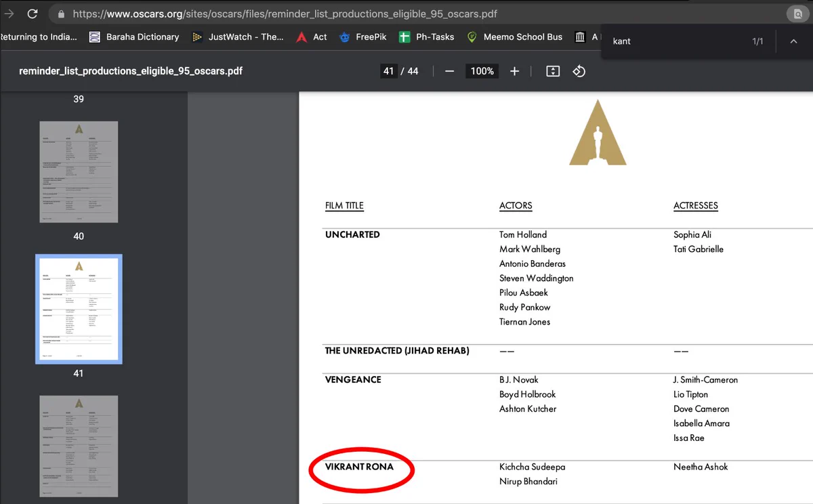Click actress name Sophia Ali
813x504 pixels.
tap(692, 235)
